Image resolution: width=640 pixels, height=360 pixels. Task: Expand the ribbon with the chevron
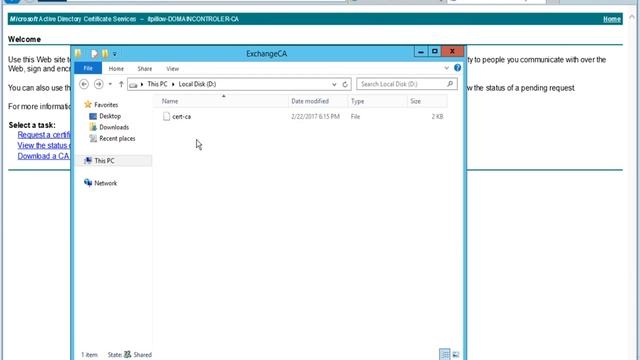tap(447, 68)
